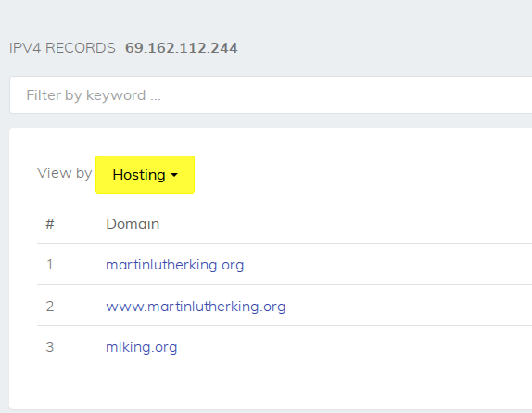Click the Hosting word inside yellow button
532x413 pixels.
pos(139,175)
